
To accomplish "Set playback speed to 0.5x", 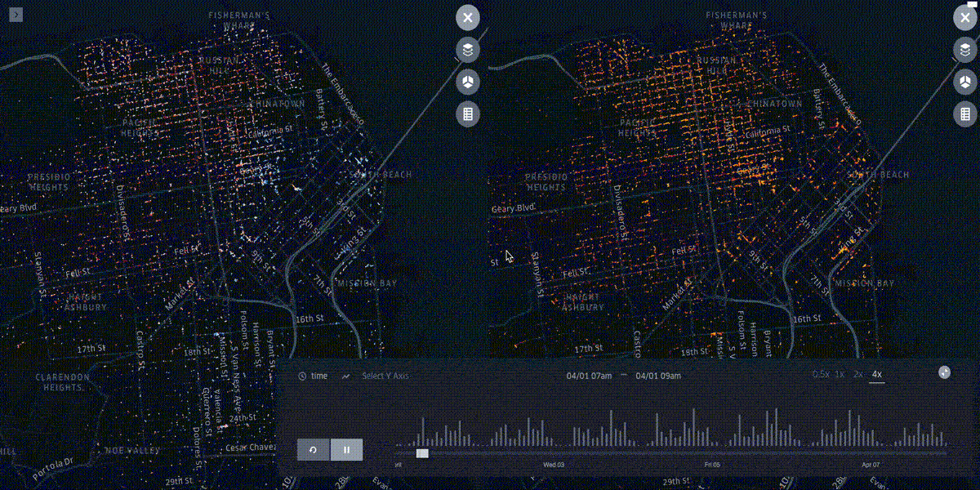I will (821, 374).
